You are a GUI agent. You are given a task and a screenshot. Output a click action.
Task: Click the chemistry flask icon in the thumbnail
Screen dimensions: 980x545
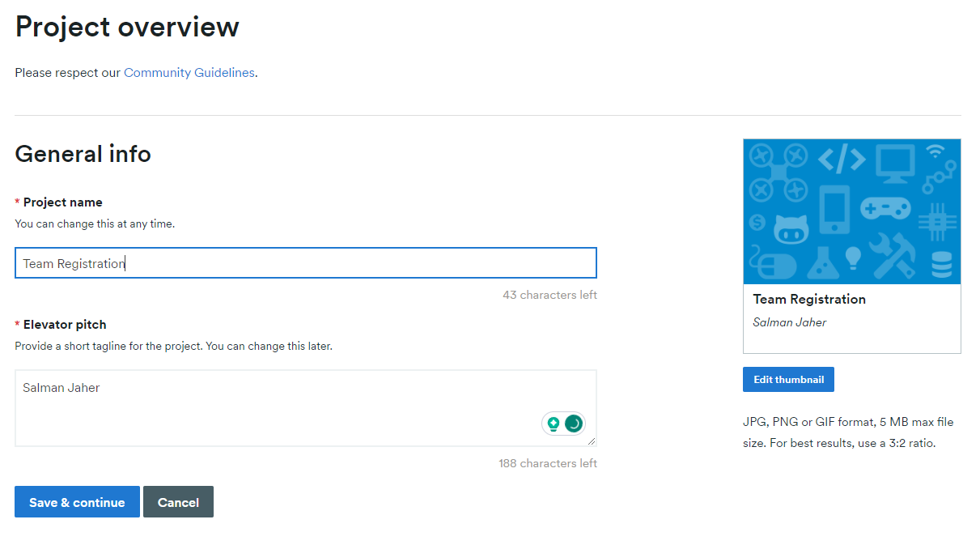(824, 262)
